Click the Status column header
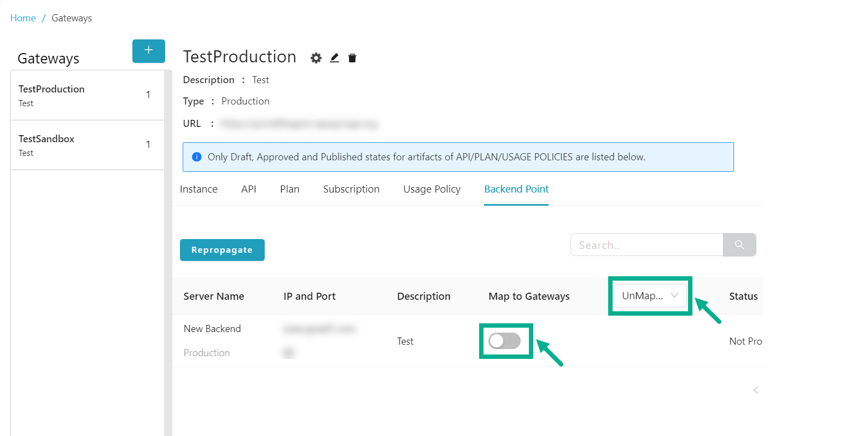 (743, 297)
